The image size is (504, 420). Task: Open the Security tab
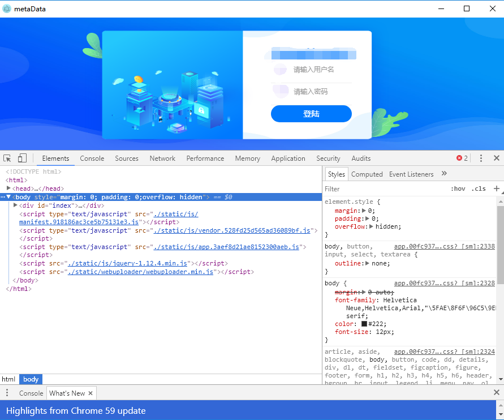[x=328, y=158]
